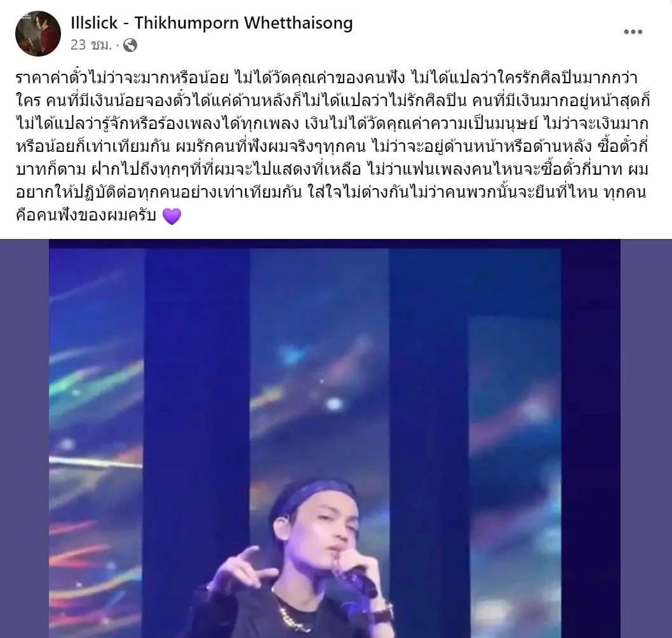The image size is (672, 638).
Task: Open the concert photo attached to the post
Action: (x=336, y=438)
